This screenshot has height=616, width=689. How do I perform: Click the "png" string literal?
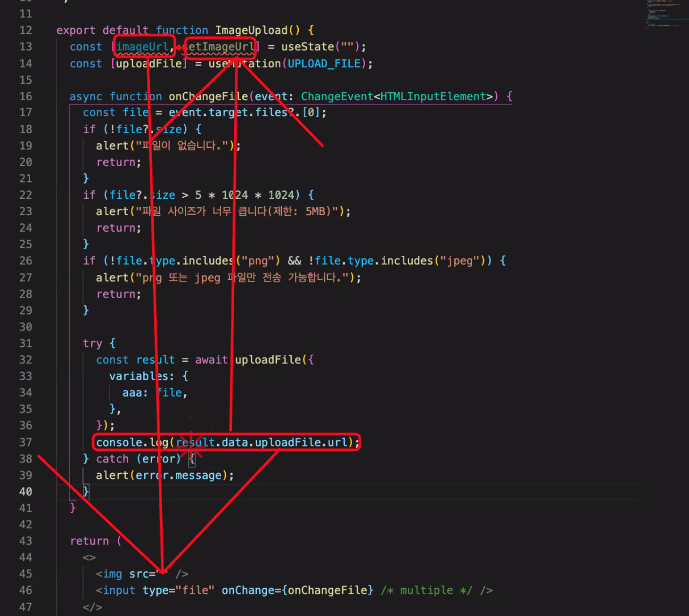pos(258,261)
